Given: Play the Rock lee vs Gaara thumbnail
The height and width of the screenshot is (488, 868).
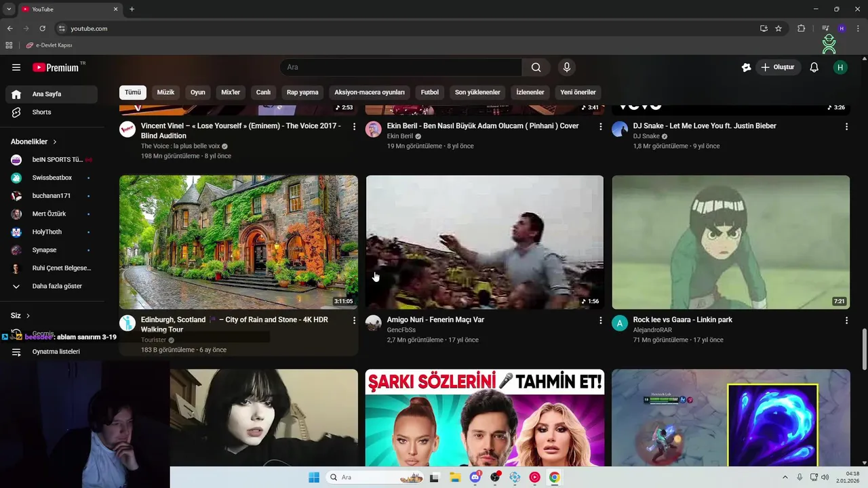Looking at the screenshot, I should click(x=731, y=242).
